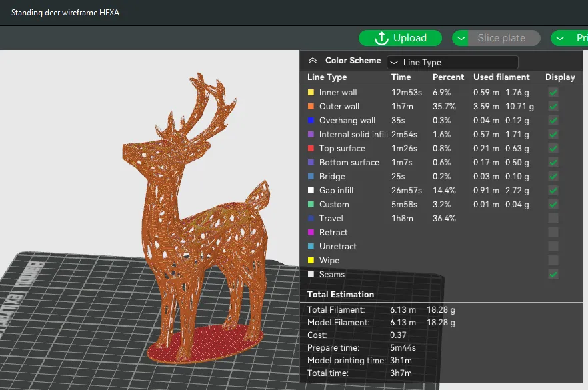
Task: Enable Travel display checkbox
Action: [x=553, y=219]
